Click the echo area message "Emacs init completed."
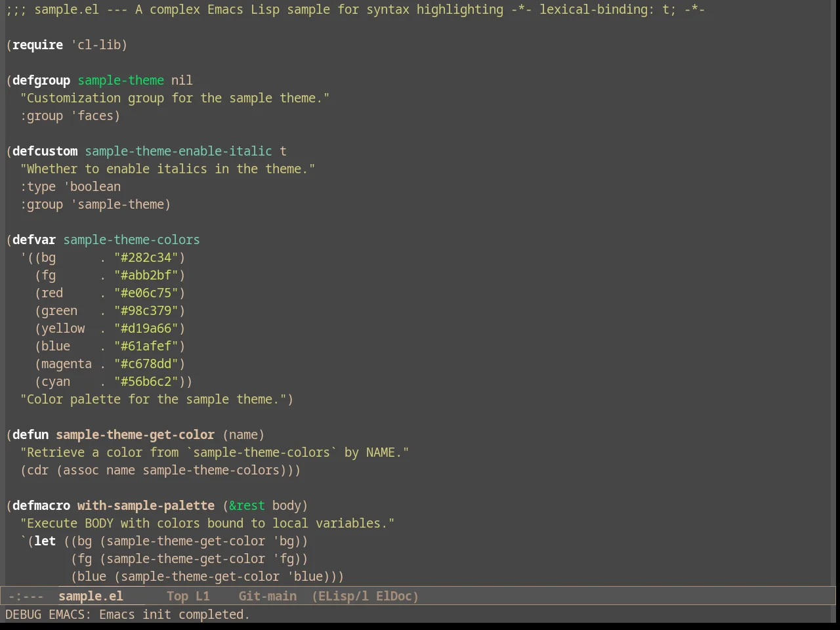Viewport: 840px width, 630px height. point(175,614)
